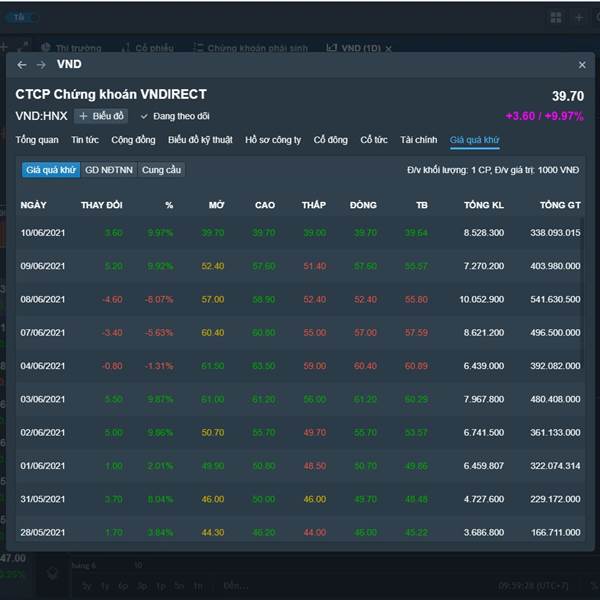Close the VND detail panel
The image size is (600, 600).
point(582,65)
